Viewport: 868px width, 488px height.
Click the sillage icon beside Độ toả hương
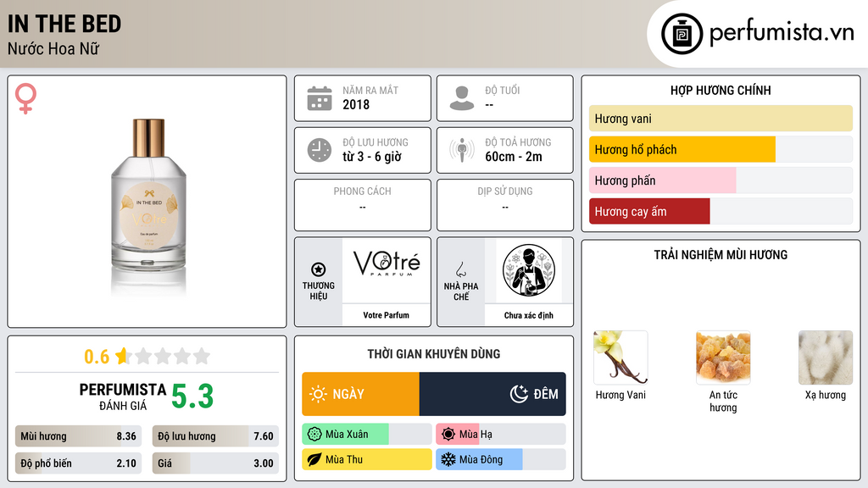(x=462, y=150)
